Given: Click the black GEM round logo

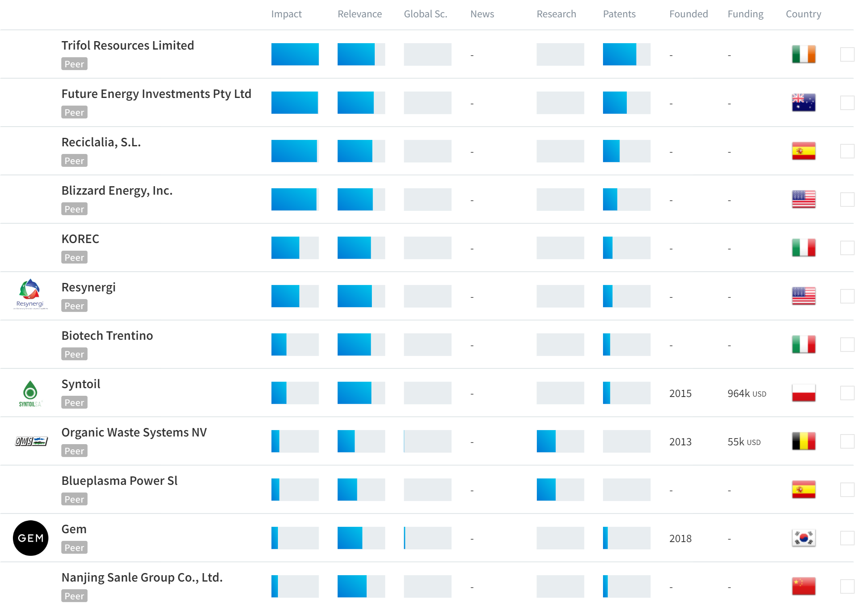Looking at the screenshot, I should (x=31, y=538).
